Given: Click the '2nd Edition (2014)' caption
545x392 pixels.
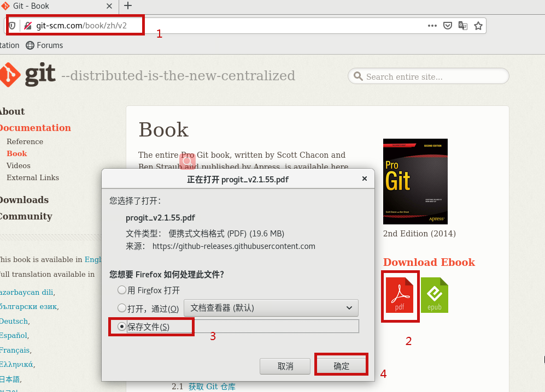Looking at the screenshot, I should pos(419,234).
